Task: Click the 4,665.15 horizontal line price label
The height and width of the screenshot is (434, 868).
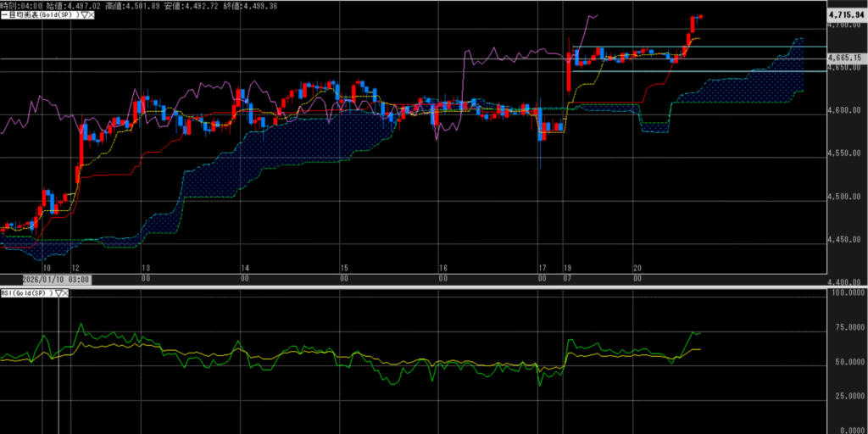Action: (x=844, y=58)
